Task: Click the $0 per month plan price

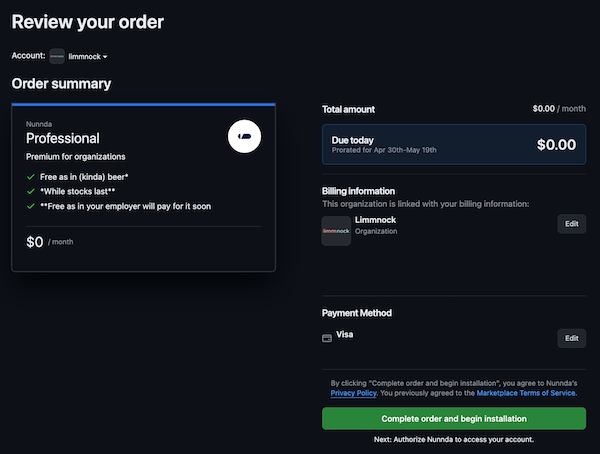Action: [49, 242]
